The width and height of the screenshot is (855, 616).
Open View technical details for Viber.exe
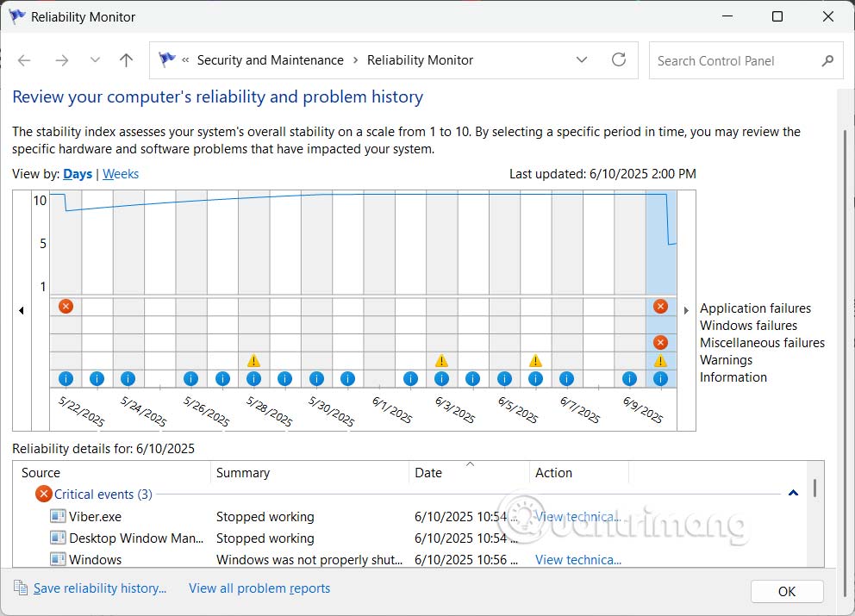(578, 516)
